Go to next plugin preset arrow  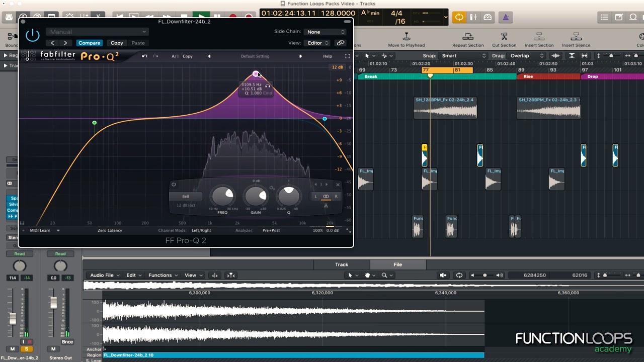click(x=65, y=43)
